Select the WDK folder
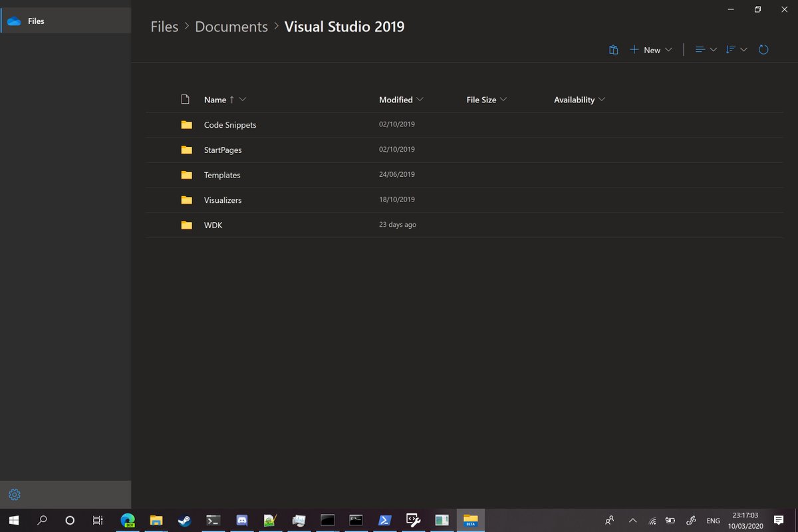 [465, 225]
